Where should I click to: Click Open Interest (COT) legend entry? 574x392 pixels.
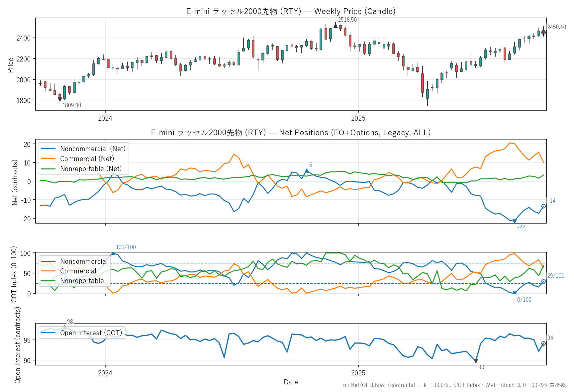(91, 333)
